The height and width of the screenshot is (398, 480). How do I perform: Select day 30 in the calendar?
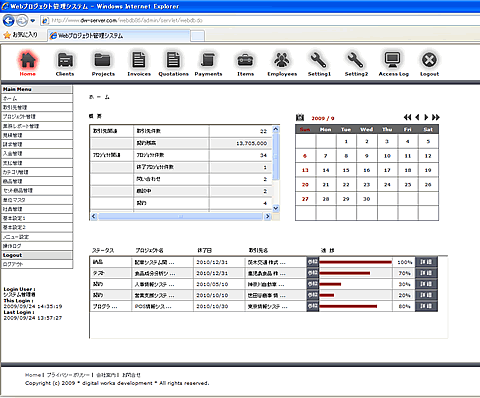tap(367, 199)
